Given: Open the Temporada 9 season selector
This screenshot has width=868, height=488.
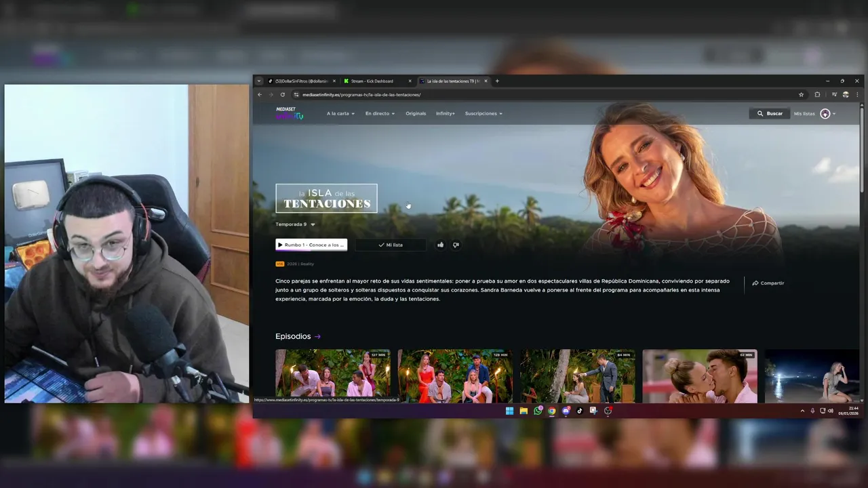Looking at the screenshot, I should [x=295, y=224].
